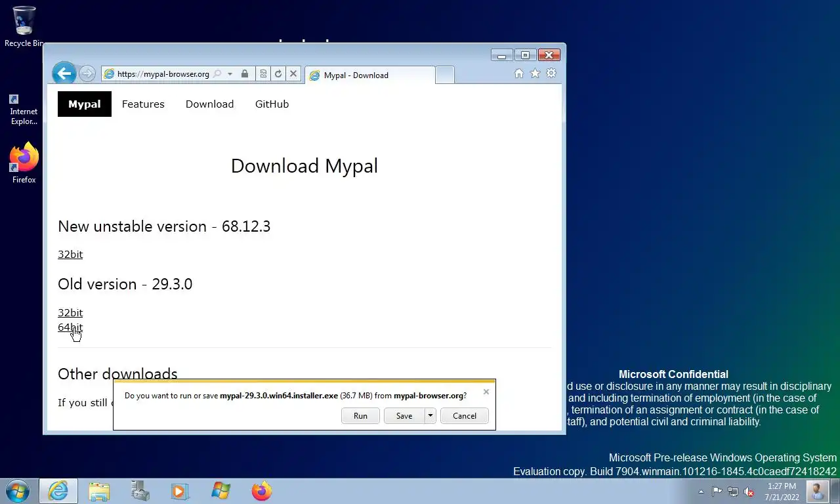Open IE Tools gear icon
This screenshot has width=840, height=504.
pyautogui.click(x=551, y=73)
